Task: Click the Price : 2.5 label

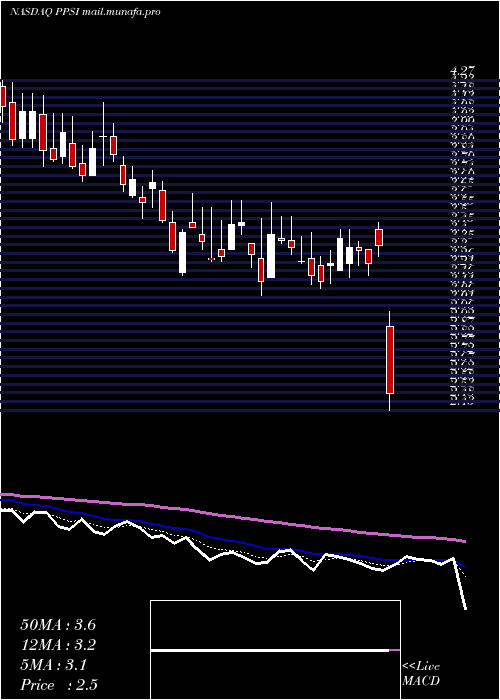Action: tap(59, 685)
